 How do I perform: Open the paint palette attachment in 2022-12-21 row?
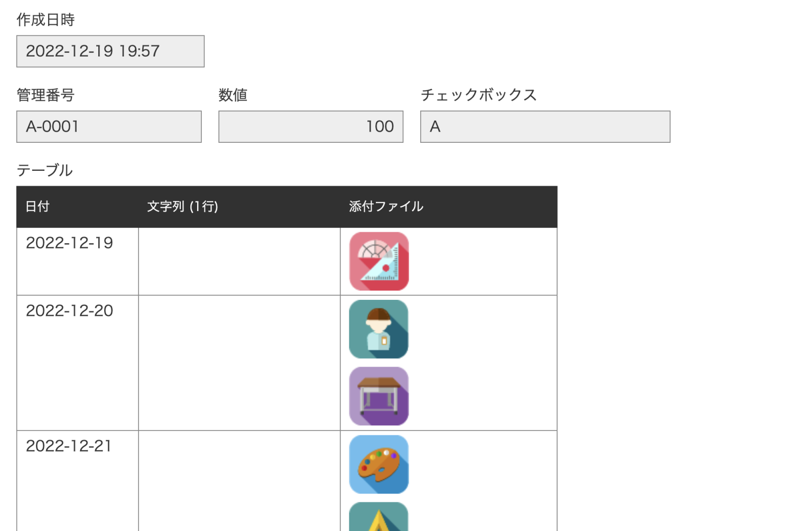tap(379, 464)
